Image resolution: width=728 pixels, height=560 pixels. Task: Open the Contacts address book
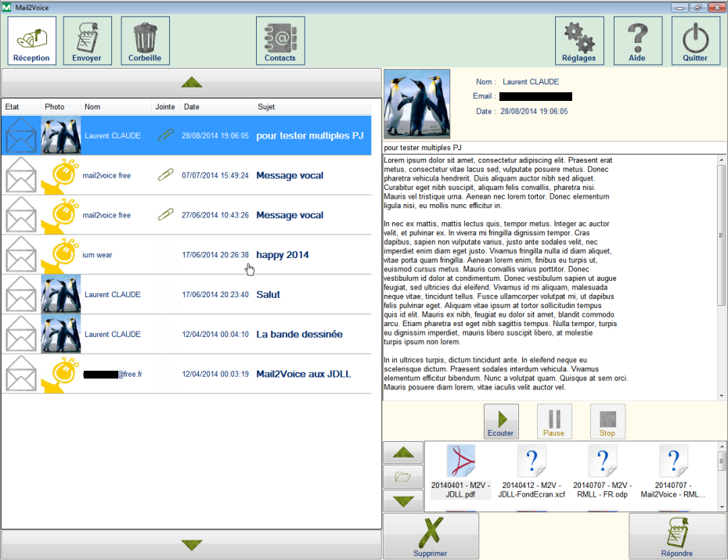pos(280,41)
